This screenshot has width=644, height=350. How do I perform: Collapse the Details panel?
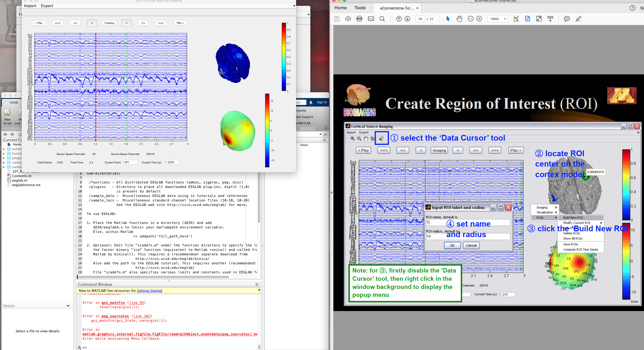(68, 306)
